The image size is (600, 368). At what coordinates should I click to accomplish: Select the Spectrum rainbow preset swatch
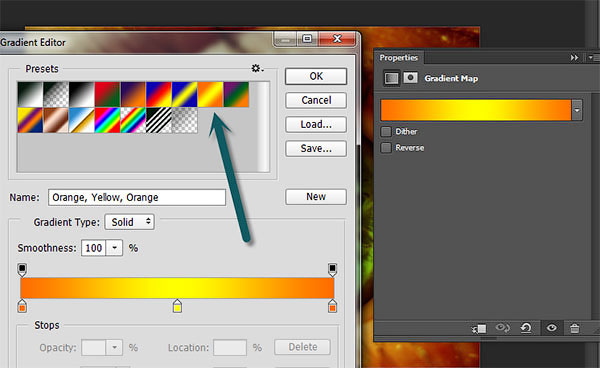point(108,120)
